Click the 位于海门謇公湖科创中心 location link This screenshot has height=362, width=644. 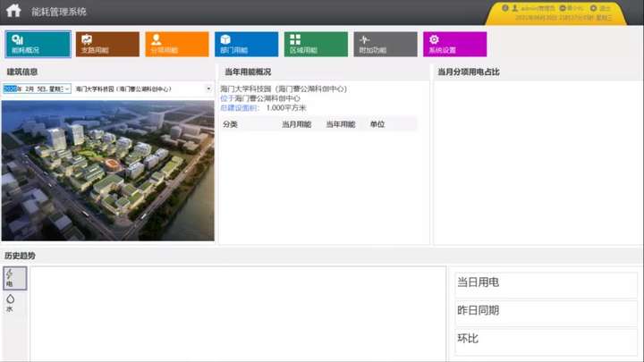pos(260,98)
